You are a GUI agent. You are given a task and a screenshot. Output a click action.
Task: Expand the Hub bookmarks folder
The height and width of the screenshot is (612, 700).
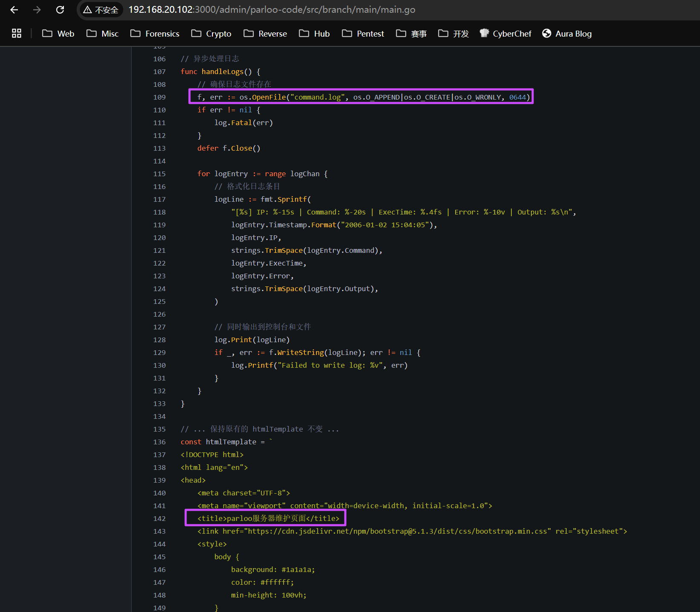[x=314, y=34]
